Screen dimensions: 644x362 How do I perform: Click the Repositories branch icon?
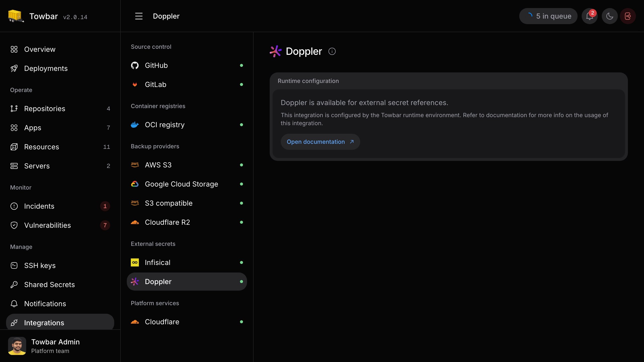[x=14, y=109]
